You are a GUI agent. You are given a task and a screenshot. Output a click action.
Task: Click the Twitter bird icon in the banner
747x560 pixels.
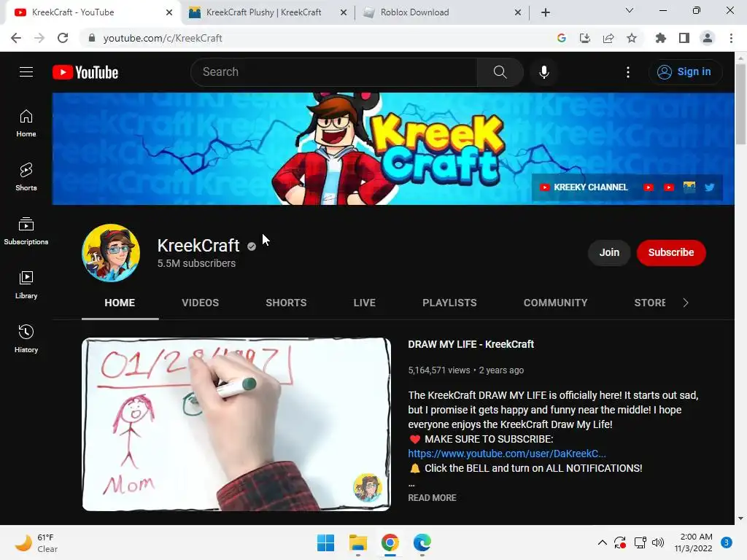click(709, 187)
